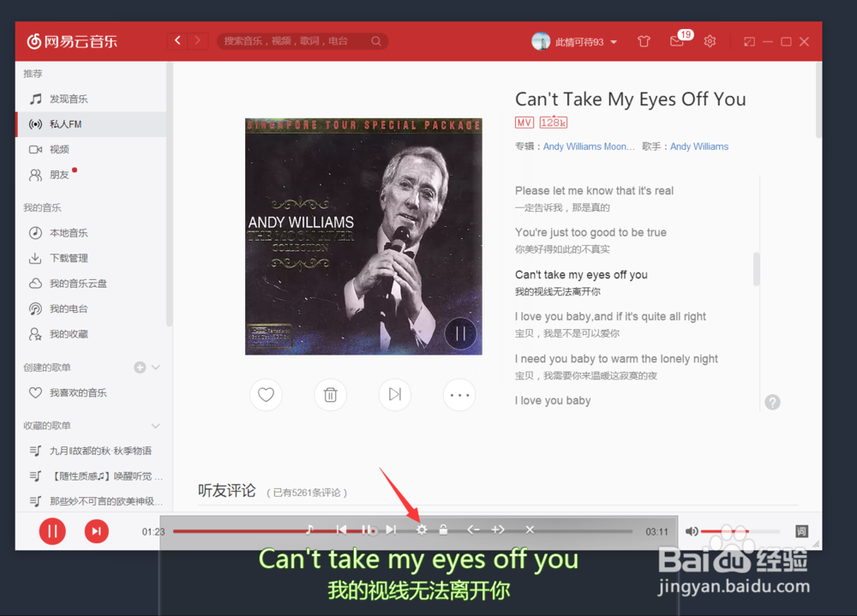Click the main page scrollbar
Screen dimensions: 857x616
point(818,100)
